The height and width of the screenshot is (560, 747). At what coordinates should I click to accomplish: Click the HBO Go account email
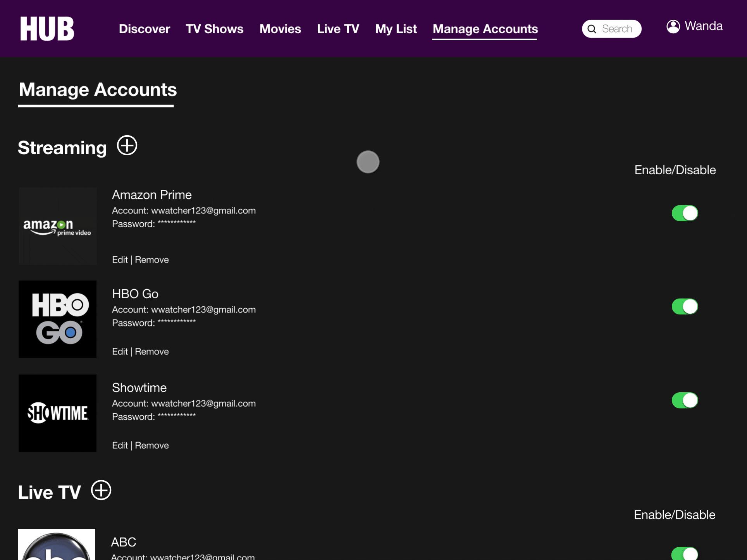(203, 310)
